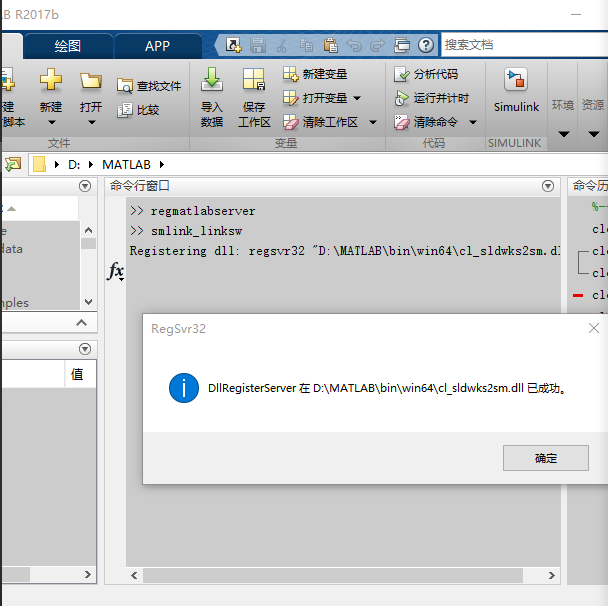Close the RegSvr32 dialog
This screenshot has height=606, width=608.
pyautogui.click(x=594, y=328)
